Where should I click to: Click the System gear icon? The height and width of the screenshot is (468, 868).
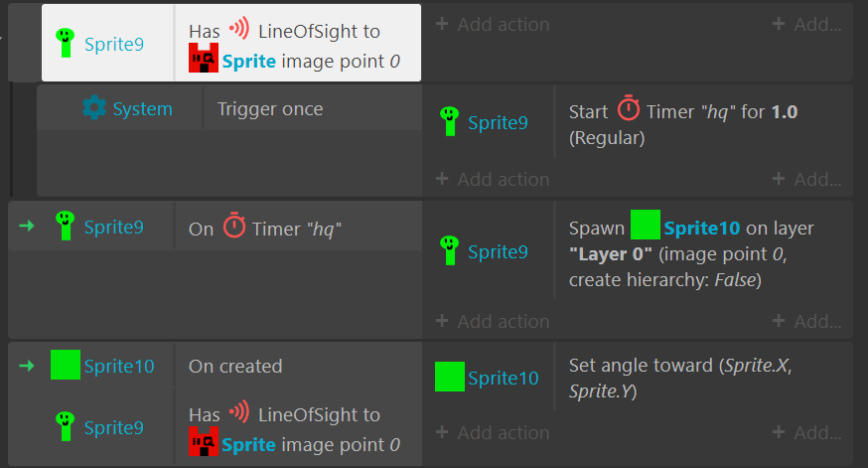point(94,108)
